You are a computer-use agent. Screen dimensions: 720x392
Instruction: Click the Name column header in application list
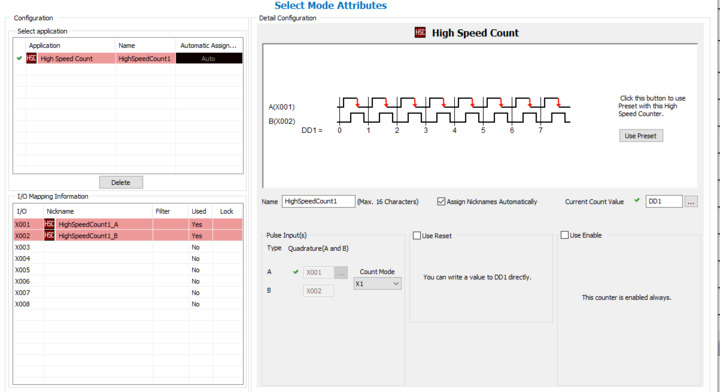tap(145, 45)
